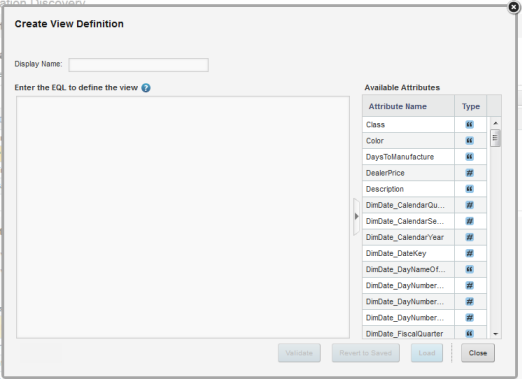The height and width of the screenshot is (379, 522).
Task: Select the numeric icon for DimDate_CalendarQu...
Action: [x=469, y=205]
